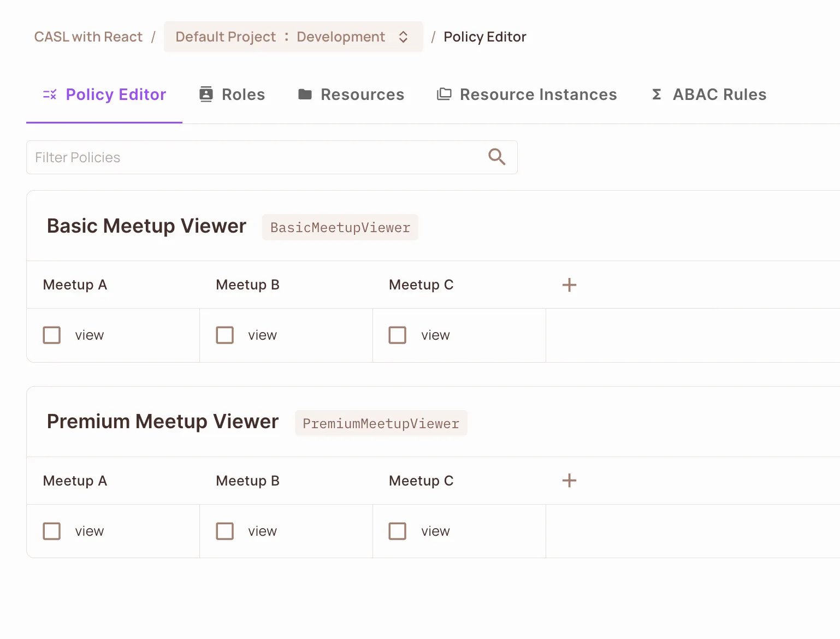Go to CASL with React breadcrumb
The image size is (840, 639).
[88, 37]
